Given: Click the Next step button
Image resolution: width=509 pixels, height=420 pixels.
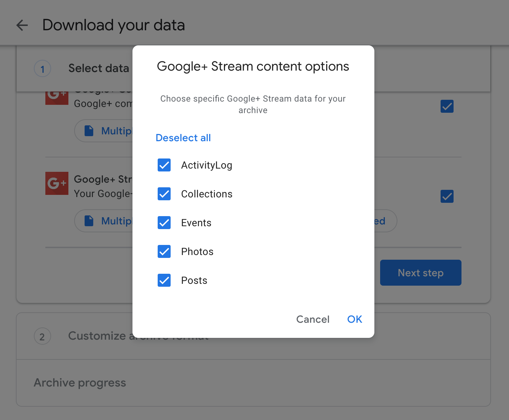Looking at the screenshot, I should pyautogui.click(x=421, y=273).
